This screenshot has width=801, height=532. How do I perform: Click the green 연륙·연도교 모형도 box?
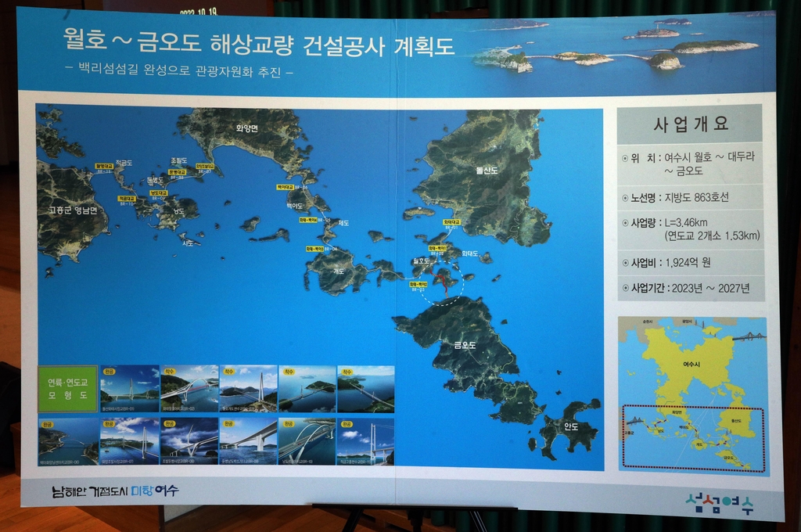point(68,389)
